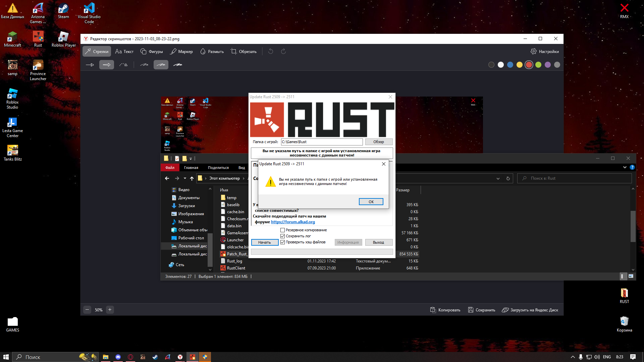Enable the Резервное копирование checkbox
The image size is (644, 362).
click(282, 230)
